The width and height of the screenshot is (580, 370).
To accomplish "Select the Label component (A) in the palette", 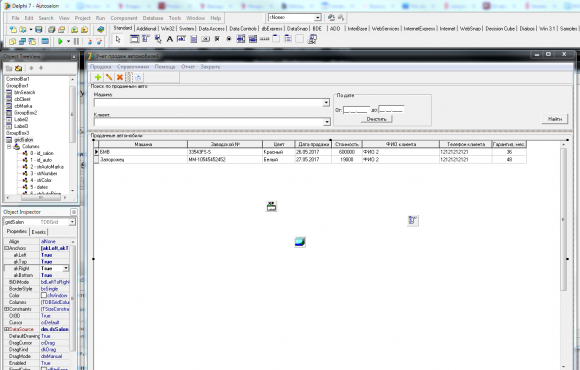I will tap(169, 39).
